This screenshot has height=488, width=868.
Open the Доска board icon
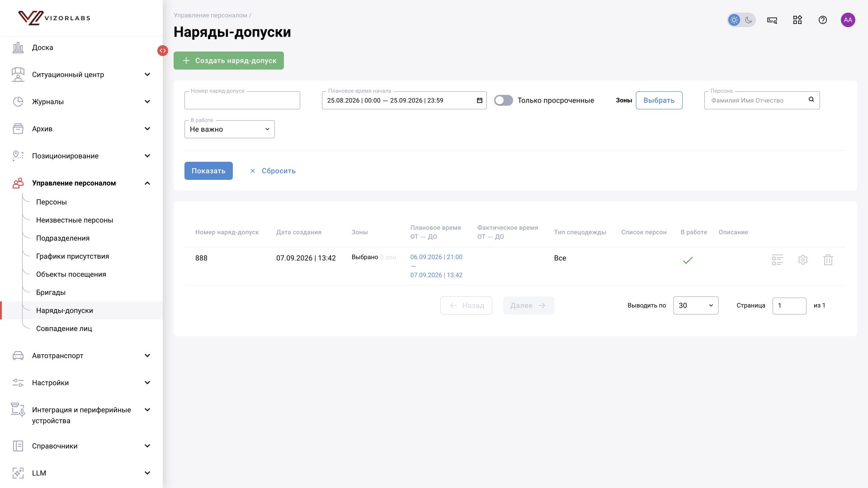(x=18, y=47)
